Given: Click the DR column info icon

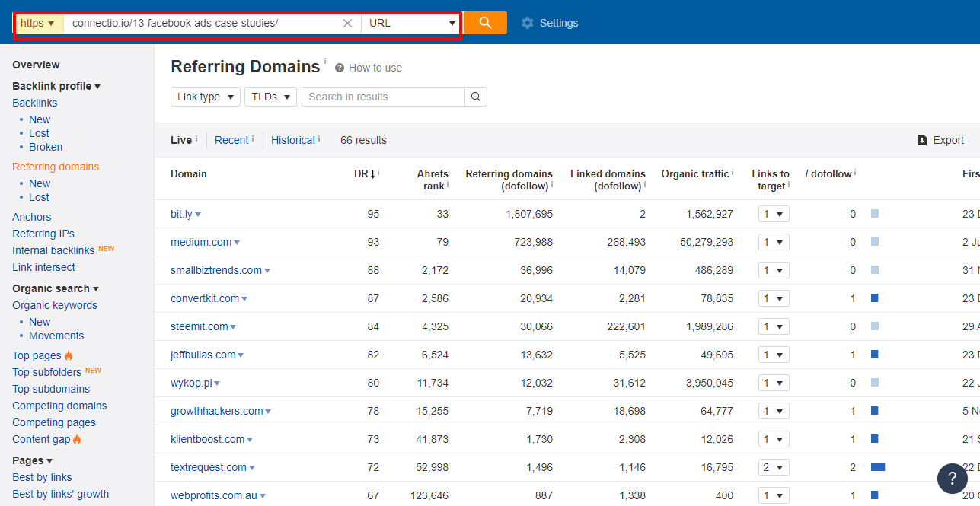Looking at the screenshot, I should (378, 173).
